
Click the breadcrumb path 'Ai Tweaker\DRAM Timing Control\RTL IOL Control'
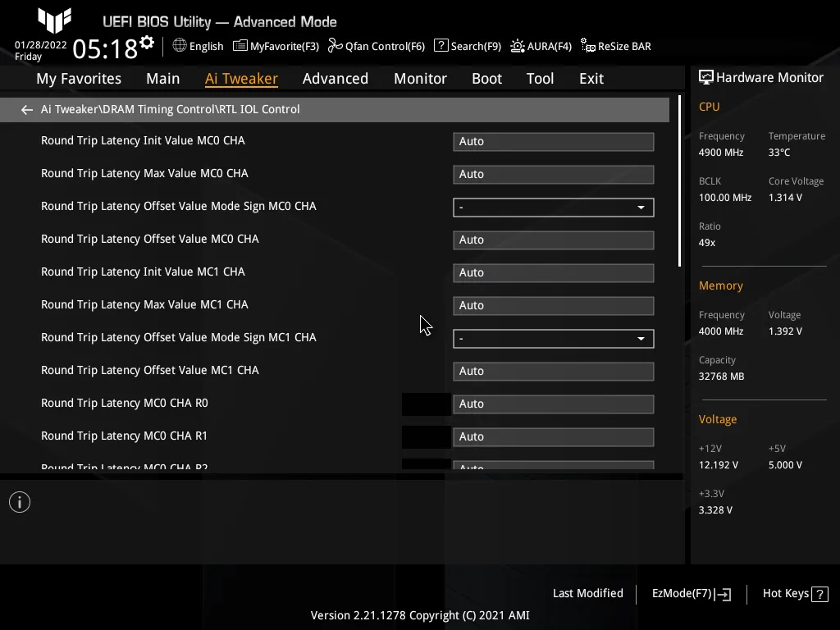[x=171, y=109]
